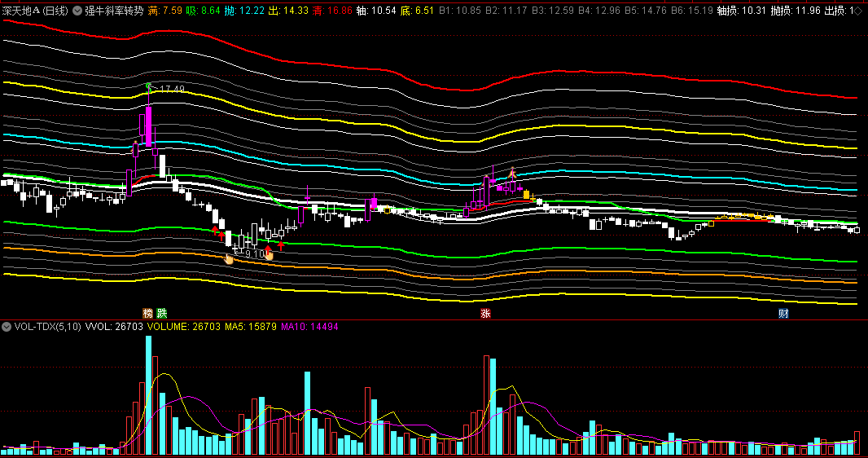Click the 17.49 high price label
The image size is (868, 458).
pyautogui.click(x=171, y=89)
